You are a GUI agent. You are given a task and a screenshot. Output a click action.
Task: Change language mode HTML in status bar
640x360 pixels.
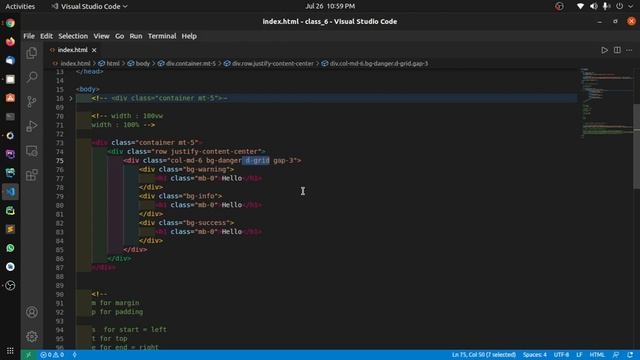click(597, 355)
